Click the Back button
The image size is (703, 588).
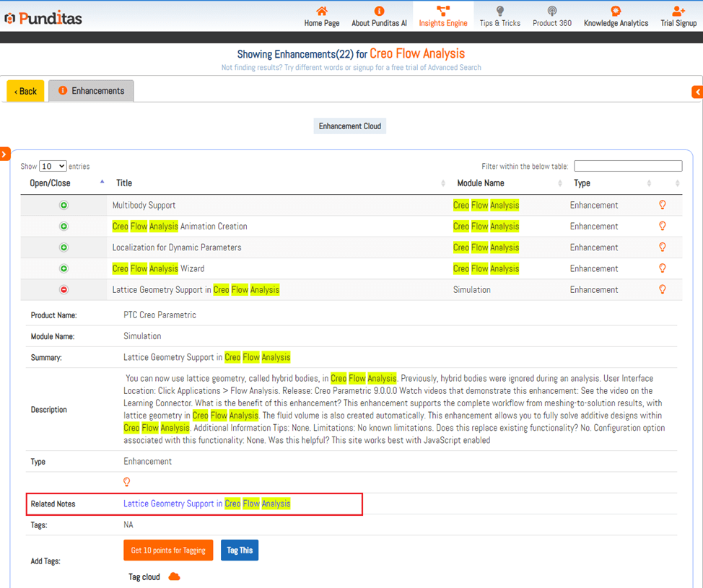click(x=25, y=91)
